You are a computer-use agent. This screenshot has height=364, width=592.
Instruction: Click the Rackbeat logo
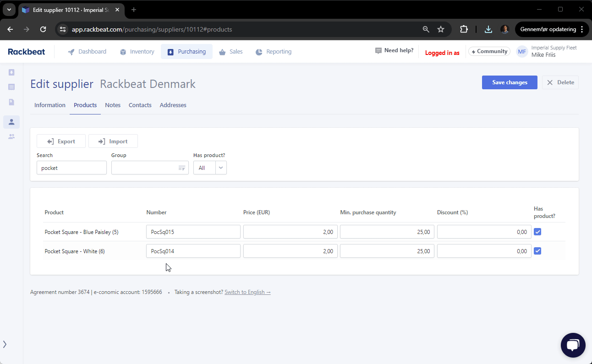click(x=27, y=52)
